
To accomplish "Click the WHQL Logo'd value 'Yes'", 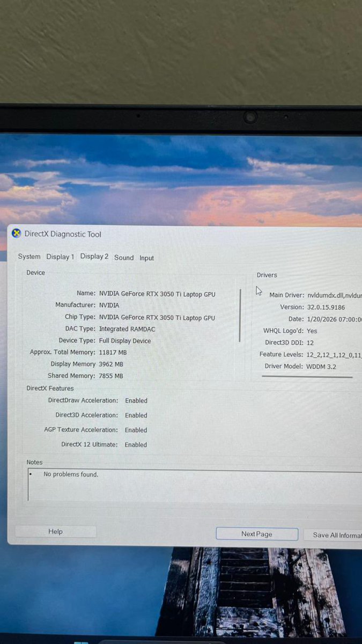I will [312, 331].
